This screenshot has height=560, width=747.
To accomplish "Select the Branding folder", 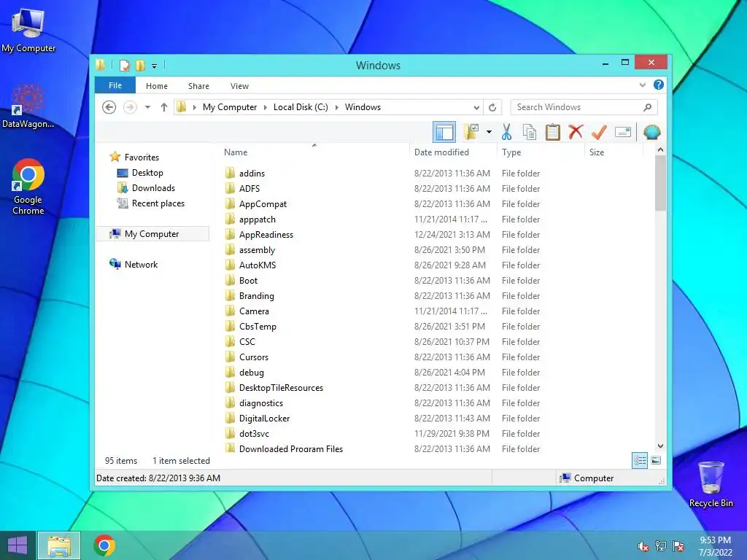I will click(x=256, y=296).
